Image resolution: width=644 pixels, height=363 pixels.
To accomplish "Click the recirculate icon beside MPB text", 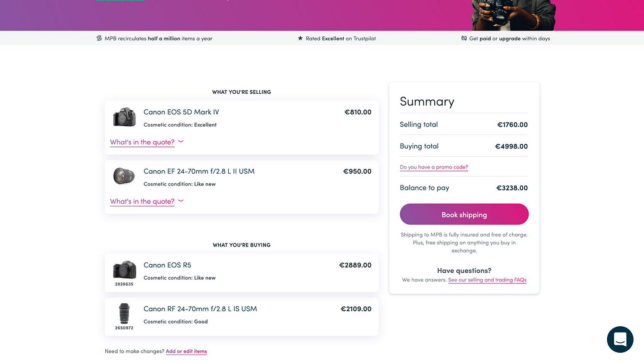I will pyautogui.click(x=99, y=39).
